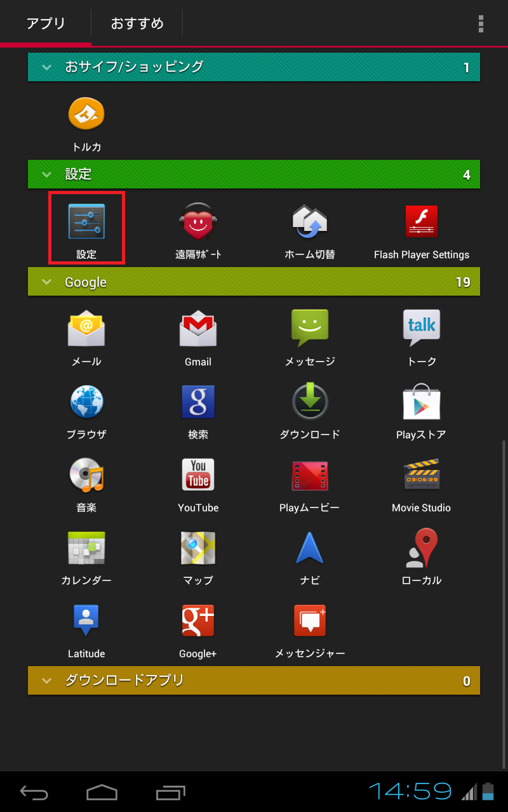Open the トルカ app
Screen dimensions: 508x812
86,124
